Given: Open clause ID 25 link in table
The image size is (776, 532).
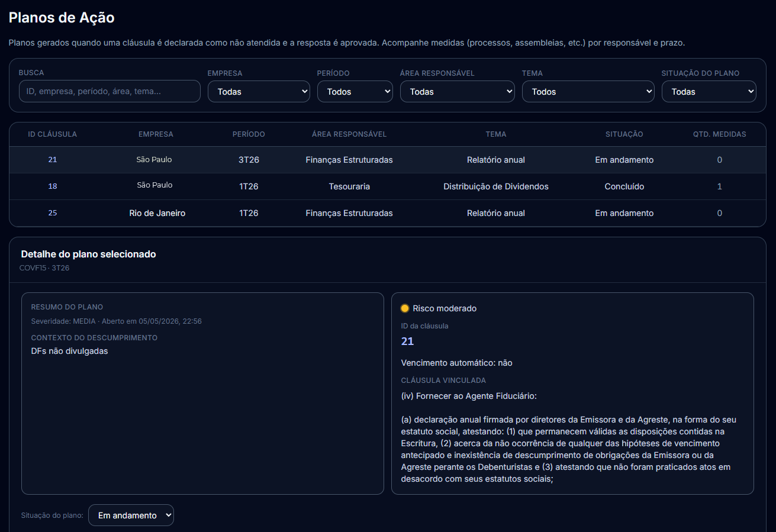Looking at the screenshot, I should click(x=53, y=213).
